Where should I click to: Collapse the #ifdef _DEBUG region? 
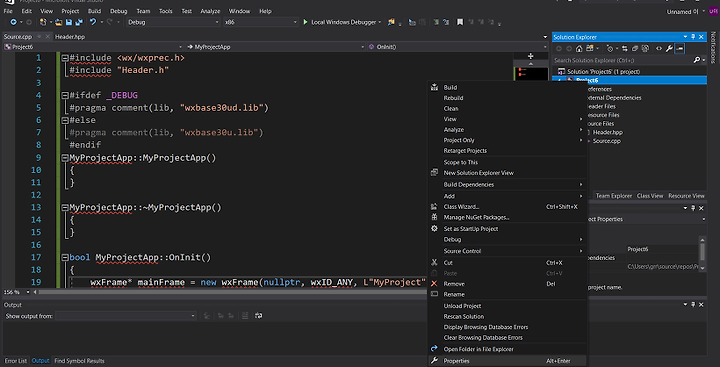tap(65, 96)
